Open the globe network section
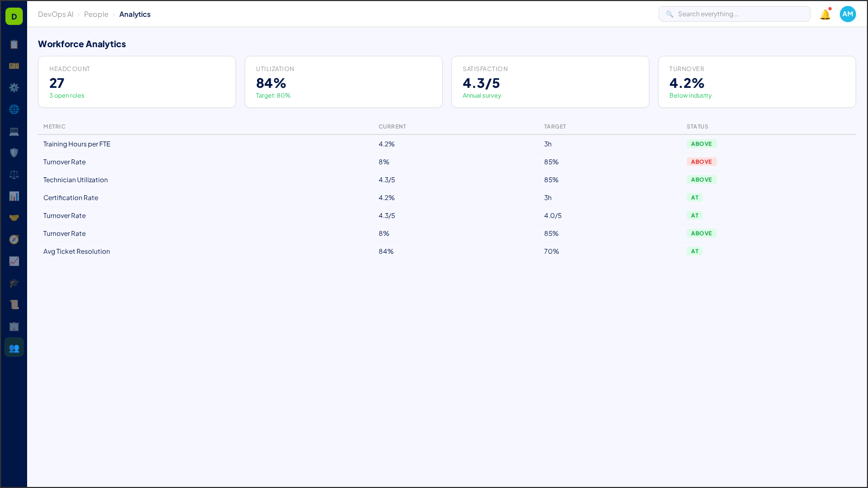This screenshot has height=488, width=868. click(14, 110)
